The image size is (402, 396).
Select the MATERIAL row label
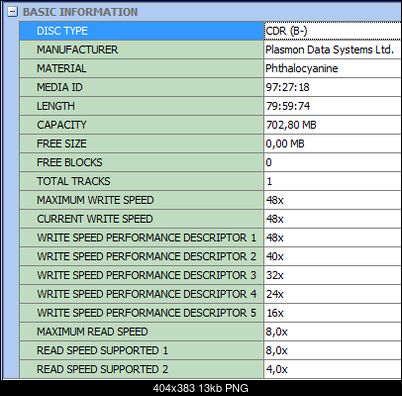tap(61, 68)
